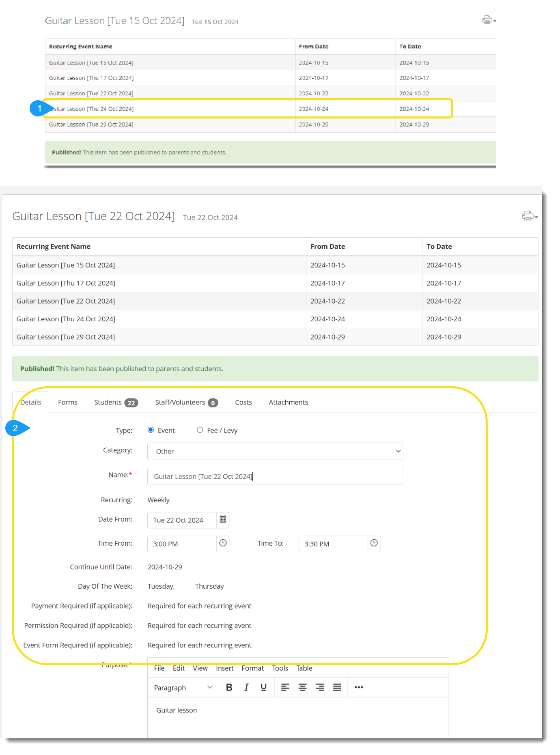Open Guitar Lesson [Thu 17 Oct 2024] in bottom table

pos(66,283)
